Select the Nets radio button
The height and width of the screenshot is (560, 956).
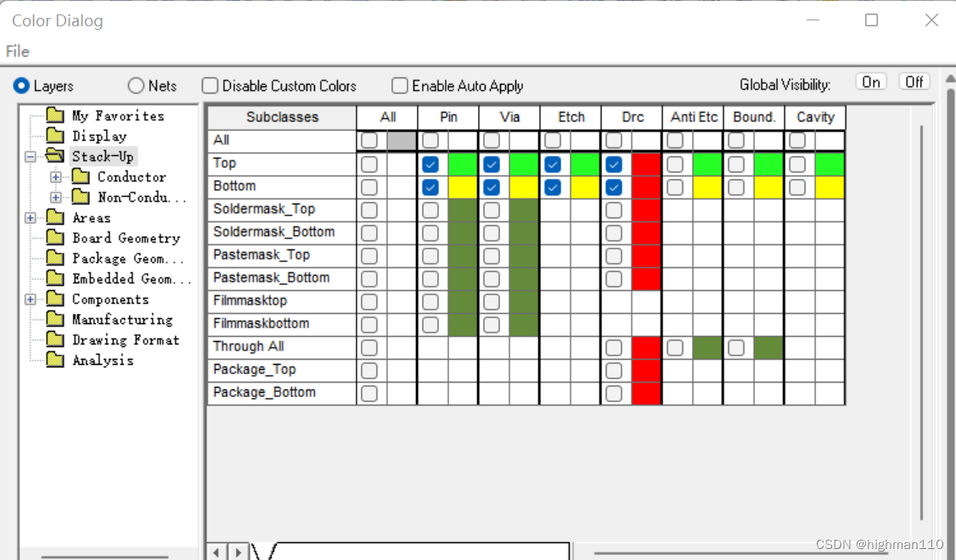click(x=136, y=86)
